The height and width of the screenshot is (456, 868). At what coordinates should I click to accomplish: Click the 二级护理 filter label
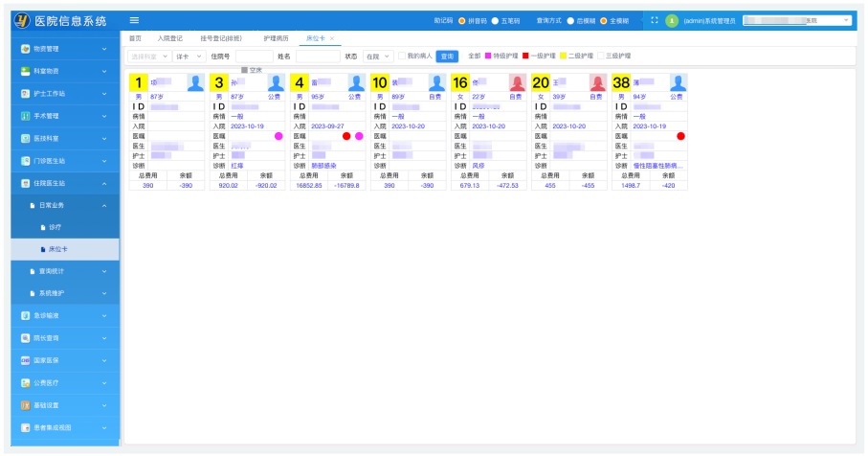pos(580,56)
